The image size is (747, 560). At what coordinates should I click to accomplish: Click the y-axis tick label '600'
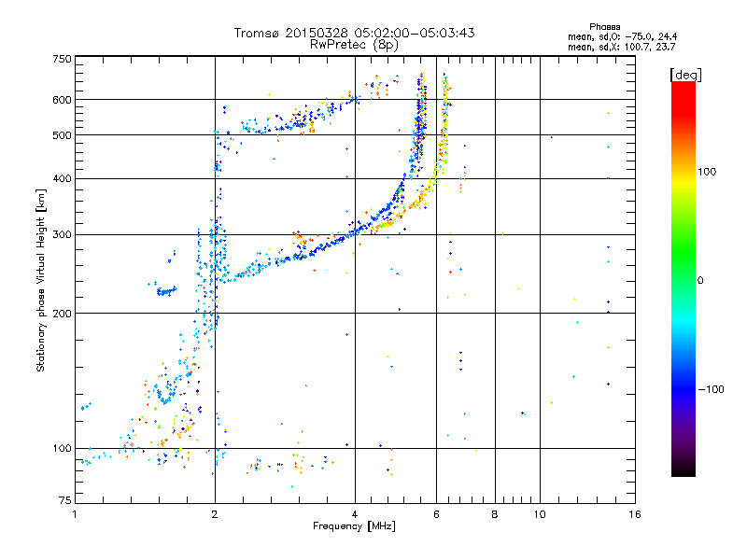62,100
